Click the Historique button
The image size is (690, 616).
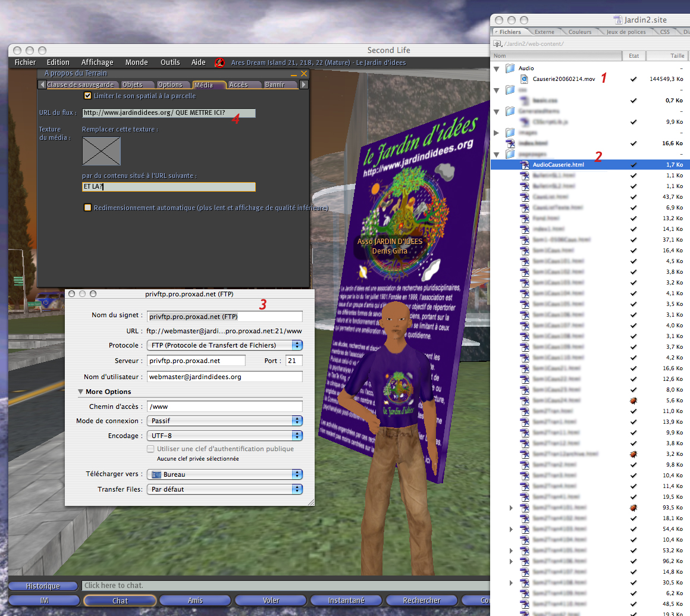43,586
